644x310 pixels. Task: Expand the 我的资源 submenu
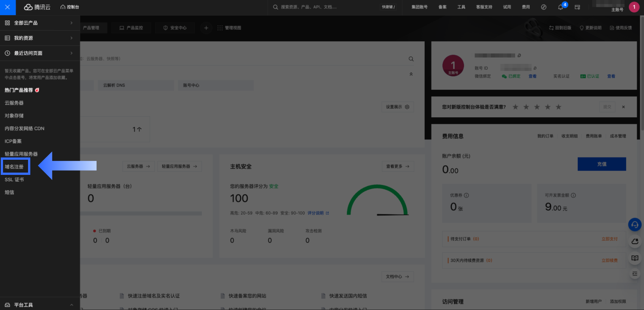(x=40, y=38)
